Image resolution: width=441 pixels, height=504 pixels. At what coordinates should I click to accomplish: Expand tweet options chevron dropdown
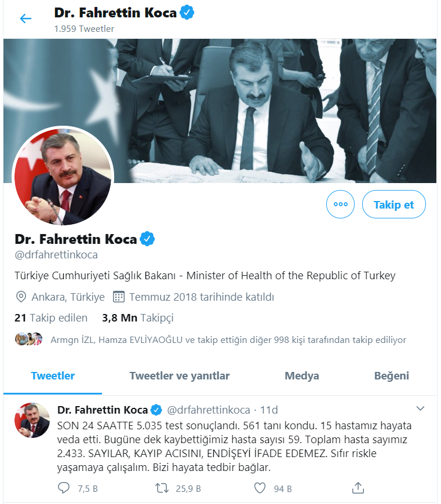pos(421,408)
